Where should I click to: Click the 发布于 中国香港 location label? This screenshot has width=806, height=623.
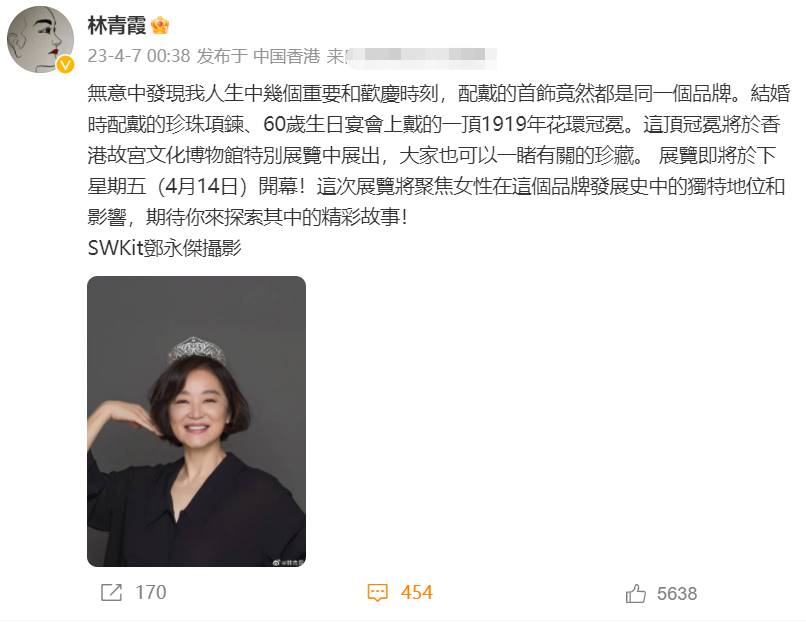259,56
